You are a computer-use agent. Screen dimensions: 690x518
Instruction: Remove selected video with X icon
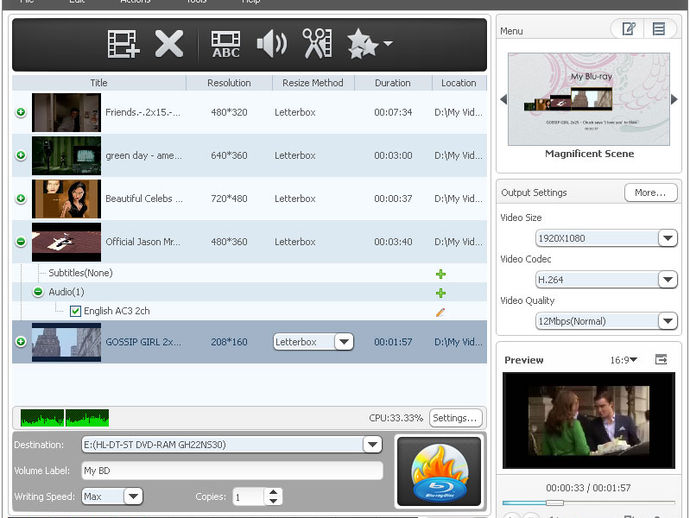pyautogui.click(x=169, y=44)
